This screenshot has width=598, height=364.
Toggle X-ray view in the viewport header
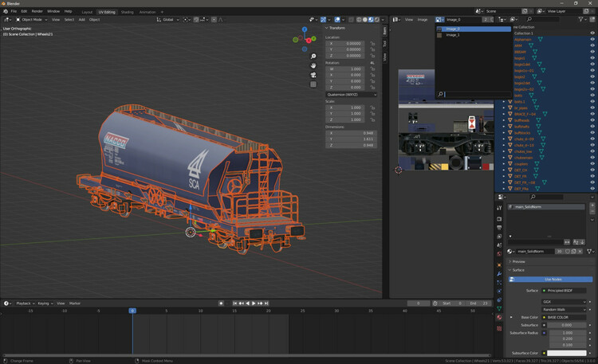[352, 19]
